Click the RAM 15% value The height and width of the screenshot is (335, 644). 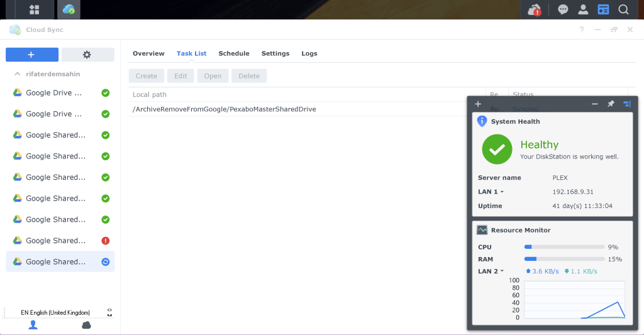point(615,259)
